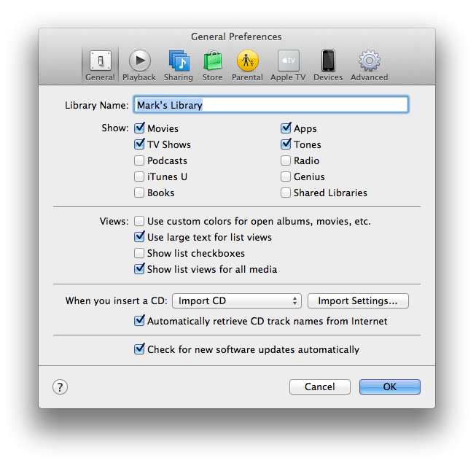Open the Apple TV preferences
This screenshot has width=476, height=466.
coord(288,64)
